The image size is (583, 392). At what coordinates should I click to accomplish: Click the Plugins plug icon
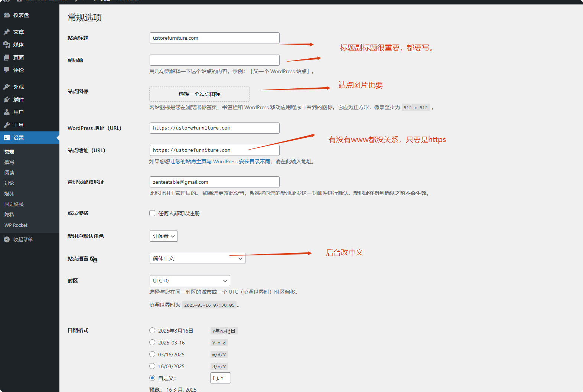(x=7, y=99)
